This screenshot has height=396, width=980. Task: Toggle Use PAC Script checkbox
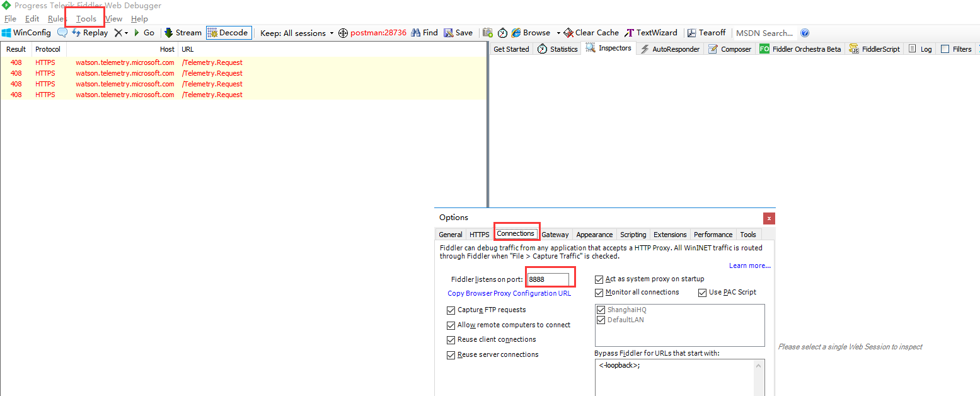(x=727, y=293)
